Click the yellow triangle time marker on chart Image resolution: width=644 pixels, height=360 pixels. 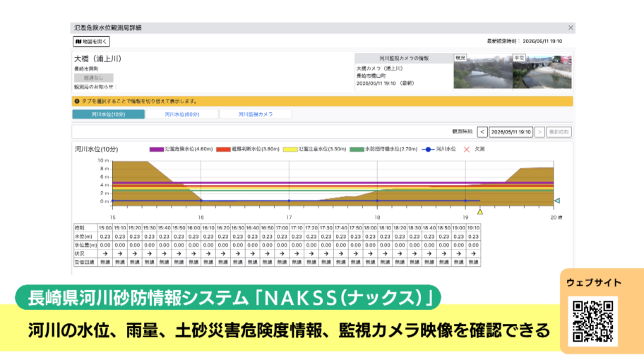[x=479, y=211]
